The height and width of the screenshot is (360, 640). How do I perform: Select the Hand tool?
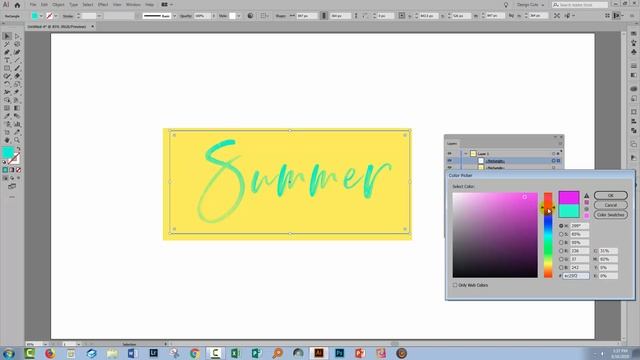(7, 140)
